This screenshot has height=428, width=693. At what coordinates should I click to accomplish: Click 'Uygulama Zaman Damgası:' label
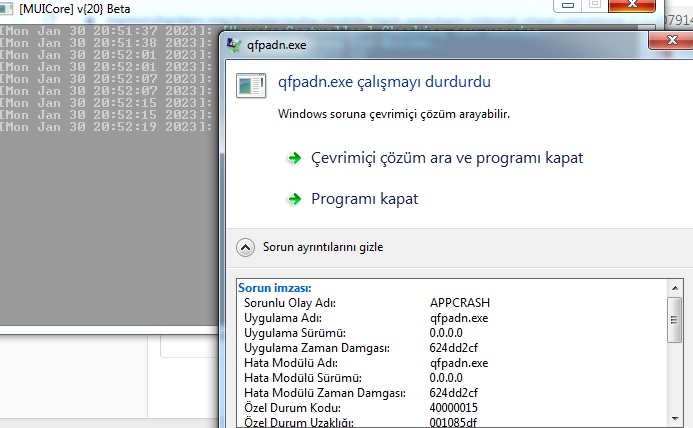click(x=317, y=348)
